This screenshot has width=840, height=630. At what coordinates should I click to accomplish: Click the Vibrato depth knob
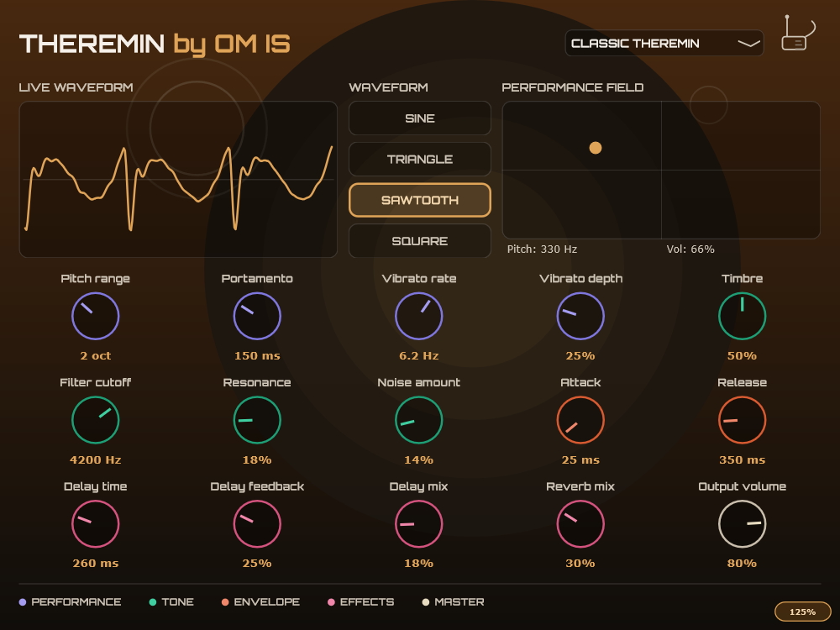580,316
